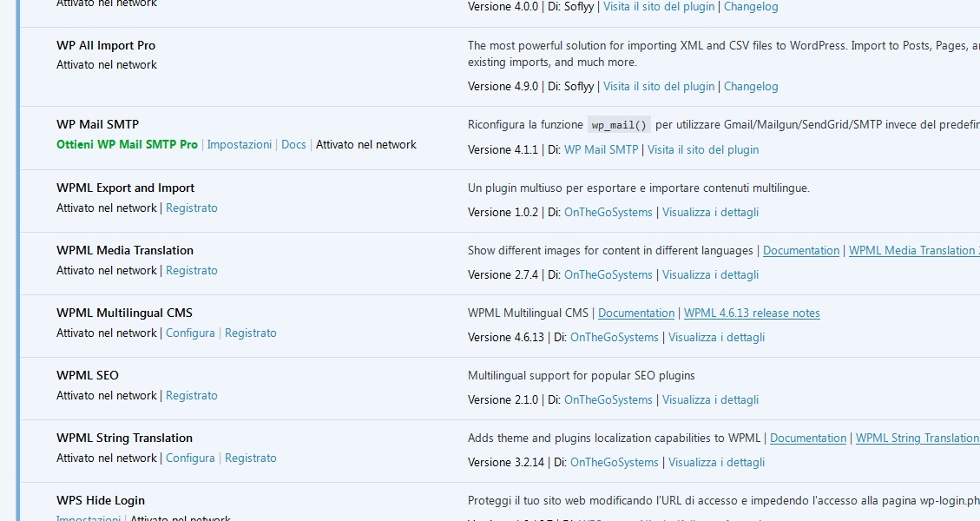Select the WPML Multilingual CMS plugin title
Image resolution: width=980 pixels, height=521 pixels.
point(124,313)
